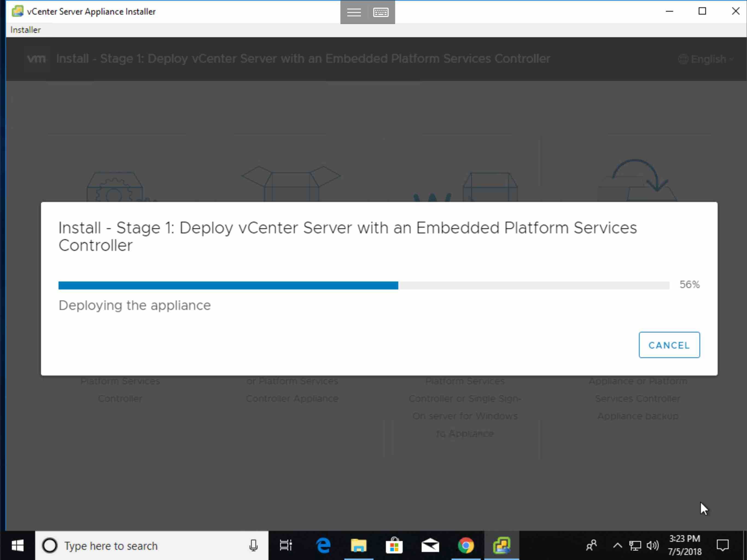Open the on-screen keyboard icon
Image resolution: width=747 pixels, height=560 pixels.
(381, 12)
